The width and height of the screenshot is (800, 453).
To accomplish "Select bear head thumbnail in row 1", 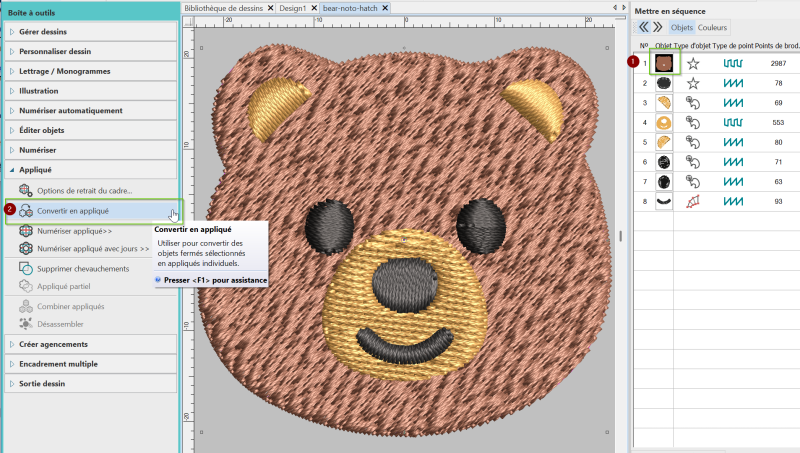I will 664,63.
